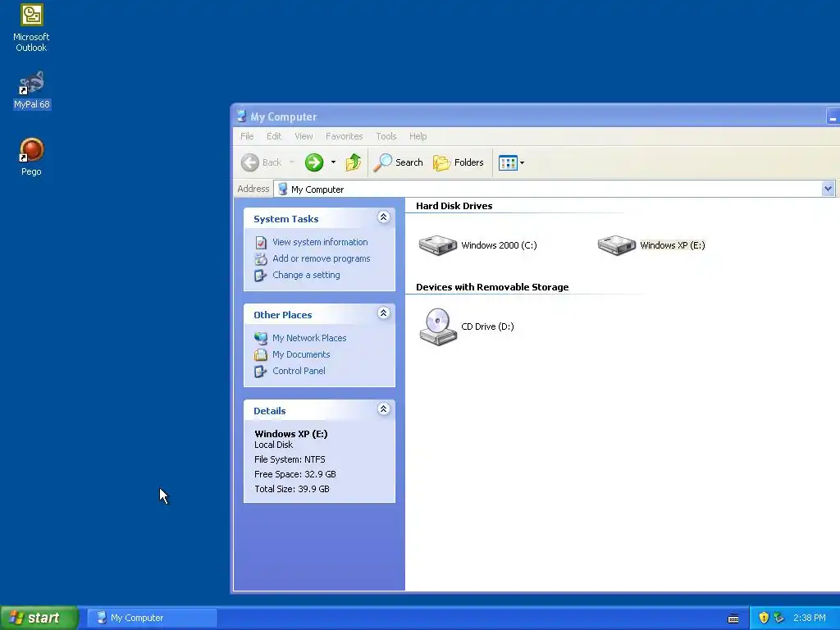Toggle the Folders pane toolbar button
840x630 pixels.
[458, 162]
